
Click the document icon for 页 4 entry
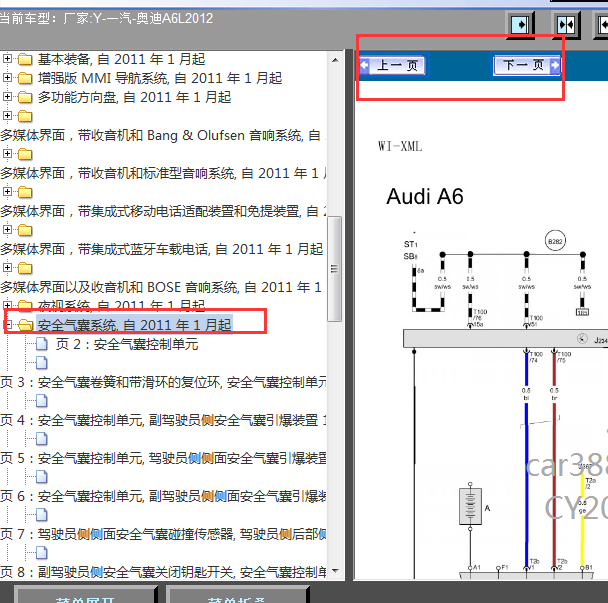coord(42,401)
